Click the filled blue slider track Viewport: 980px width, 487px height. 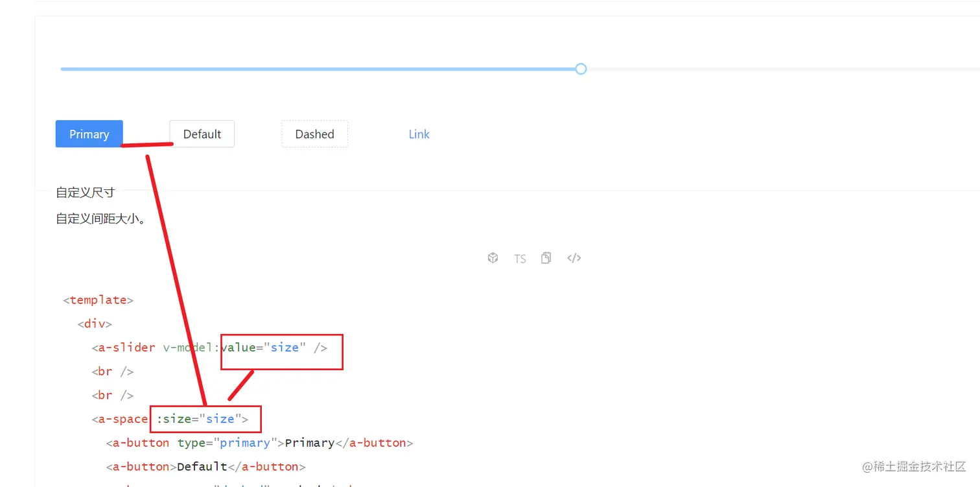[318, 69]
